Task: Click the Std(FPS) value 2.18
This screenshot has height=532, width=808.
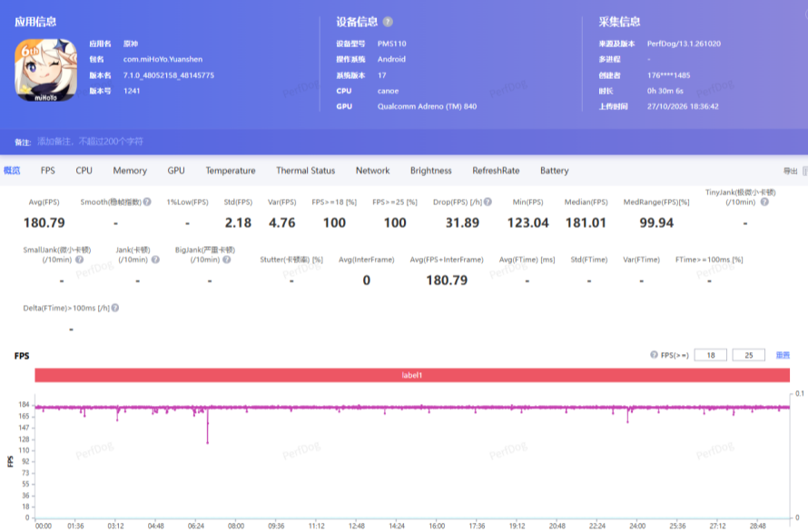Action: pyautogui.click(x=238, y=222)
